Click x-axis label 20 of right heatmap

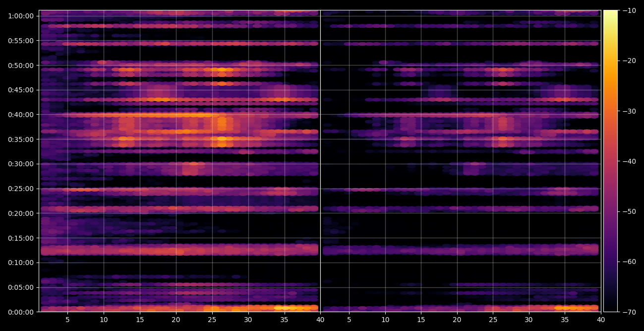click(x=457, y=320)
